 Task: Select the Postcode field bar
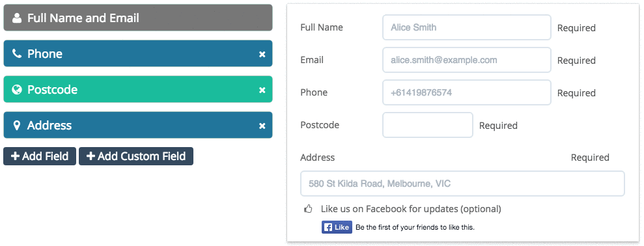(x=138, y=89)
